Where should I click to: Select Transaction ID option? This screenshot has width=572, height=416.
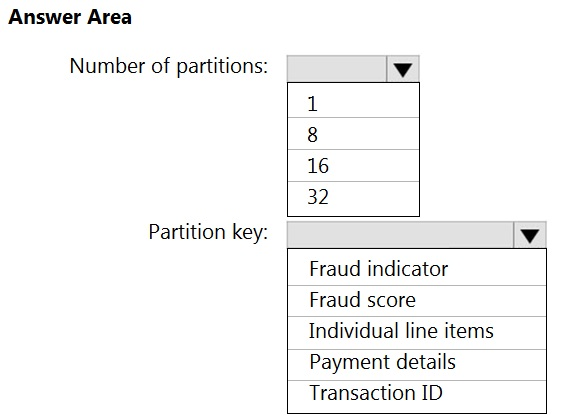pyautogui.click(x=417, y=397)
